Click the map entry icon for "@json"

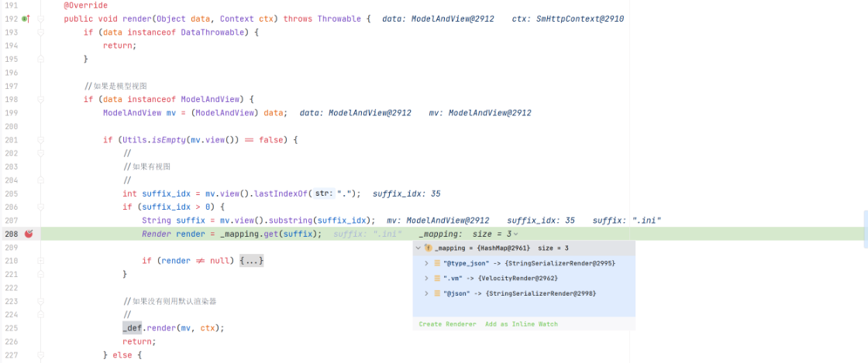[x=437, y=293]
